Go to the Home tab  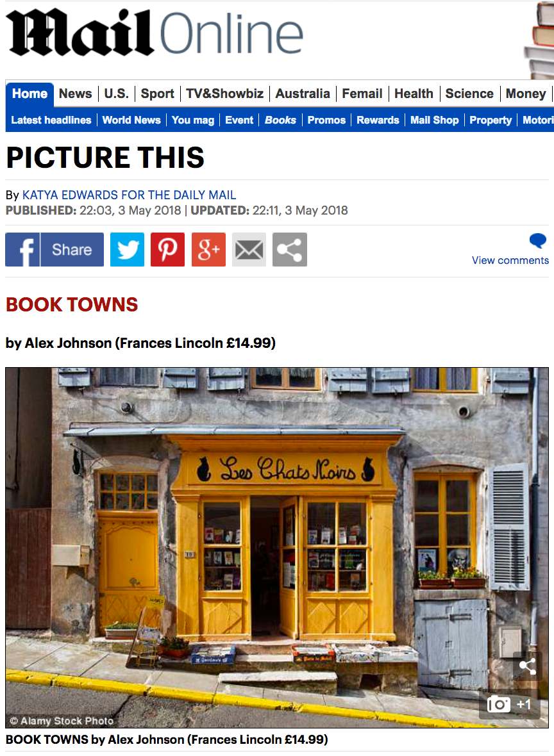[x=29, y=94]
